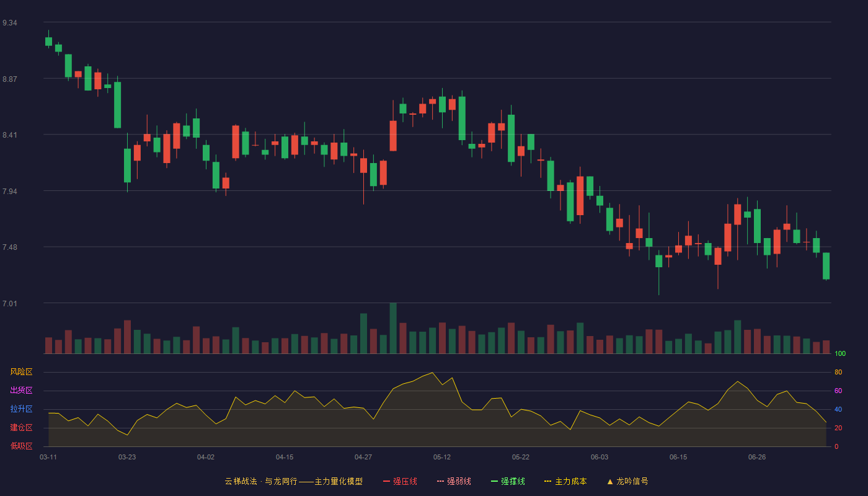
Task: Click the 100 indicator scale value
Action: pos(840,354)
